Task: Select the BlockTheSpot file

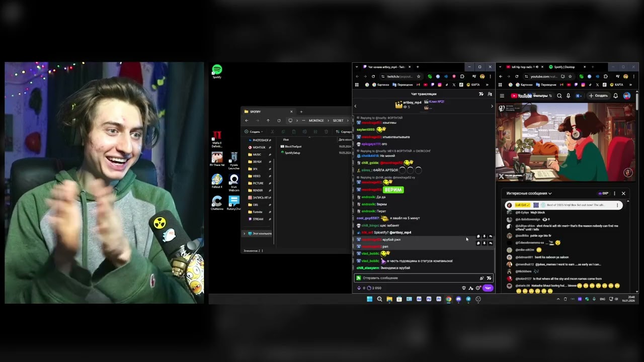Action: click(292, 146)
